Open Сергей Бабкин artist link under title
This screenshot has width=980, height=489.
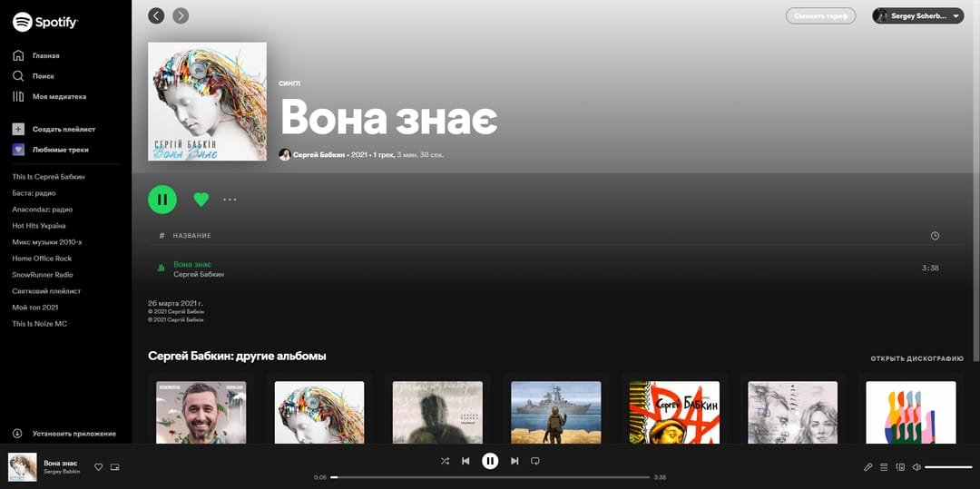[320, 155]
